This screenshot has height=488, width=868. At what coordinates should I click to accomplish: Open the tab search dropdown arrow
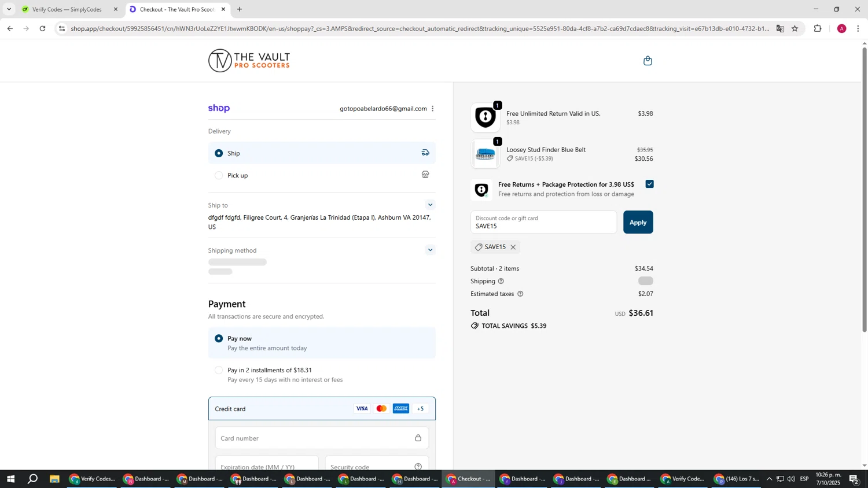pyautogui.click(x=9, y=9)
